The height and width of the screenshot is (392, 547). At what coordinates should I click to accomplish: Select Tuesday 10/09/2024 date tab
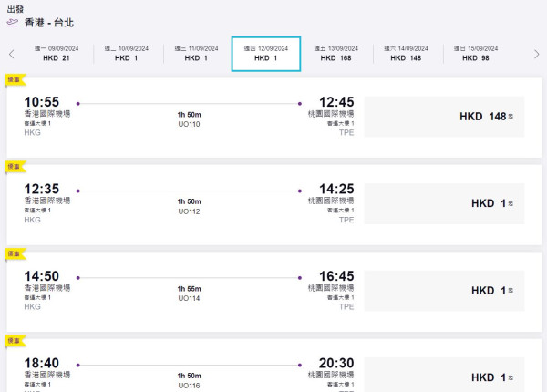126,53
